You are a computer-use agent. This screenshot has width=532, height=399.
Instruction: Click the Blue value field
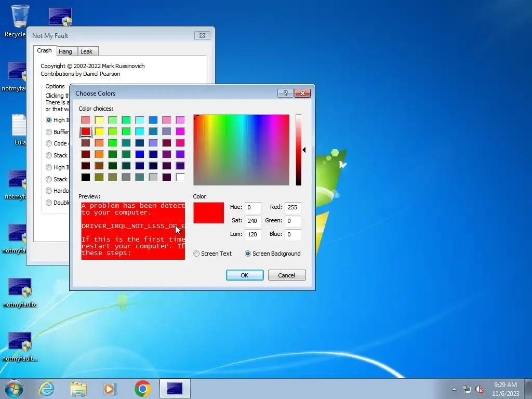click(x=293, y=234)
